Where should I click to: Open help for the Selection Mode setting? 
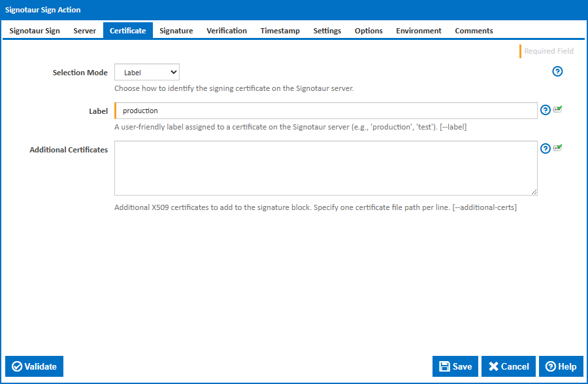(x=557, y=71)
